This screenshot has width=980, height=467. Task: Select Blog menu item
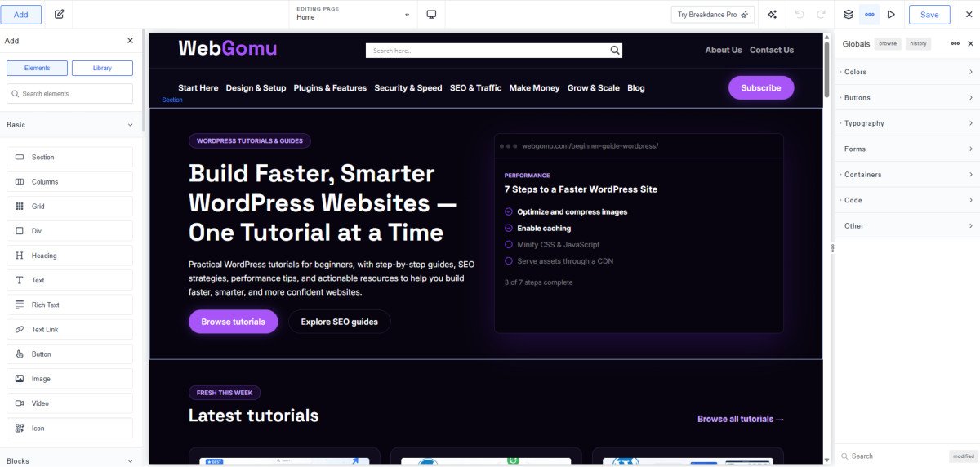636,87
